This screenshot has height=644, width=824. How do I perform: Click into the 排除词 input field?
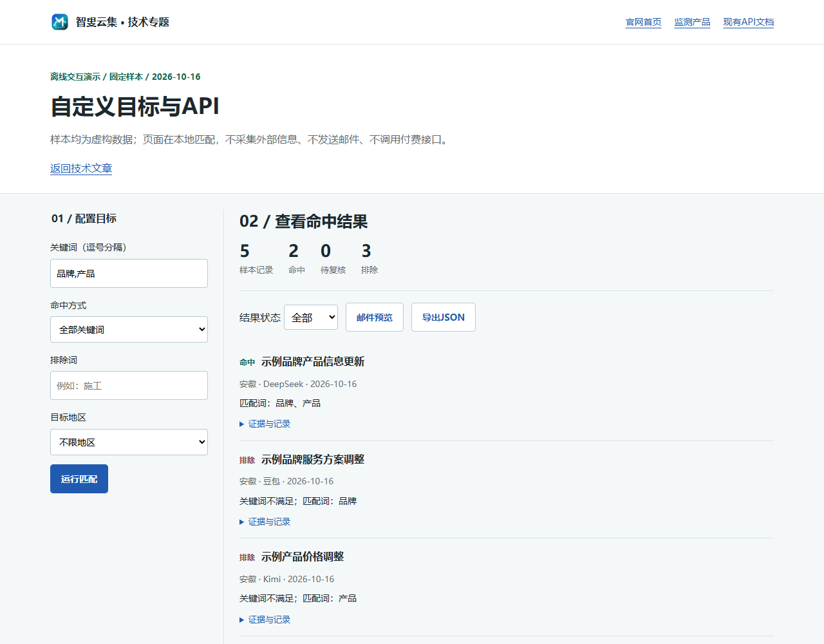pos(129,385)
